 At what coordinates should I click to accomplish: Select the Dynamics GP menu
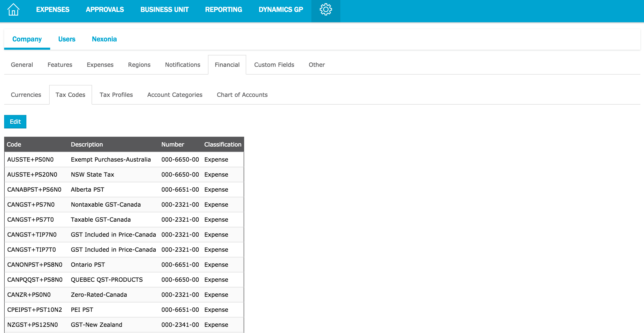pyautogui.click(x=281, y=10)
